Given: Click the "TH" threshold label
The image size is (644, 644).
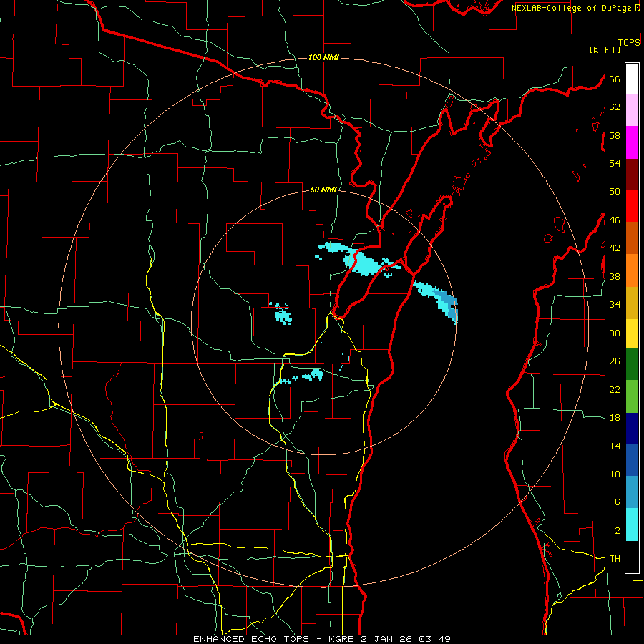Looking at the screenshot, I should (615, 559).
